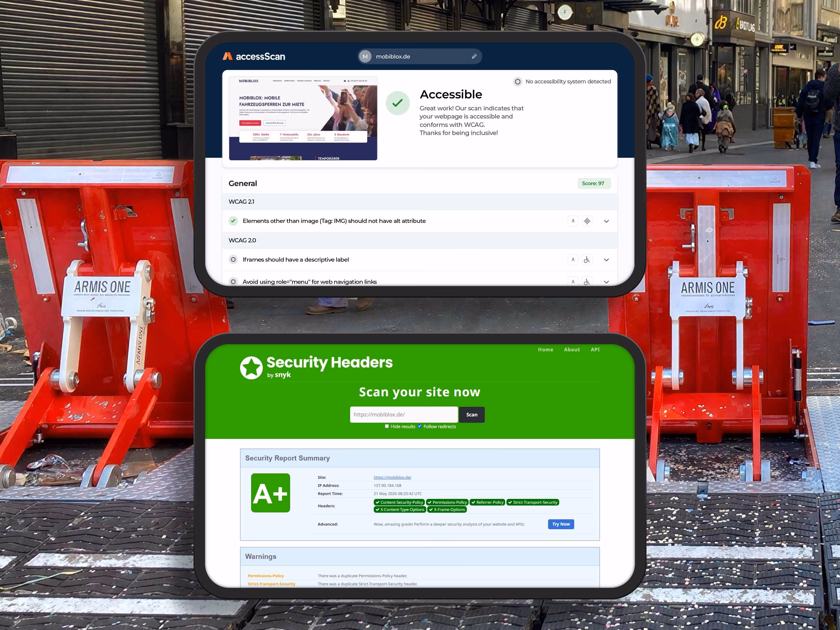Click the Try Now button
Image resolution: width=840 pixels, height=630 pixels.
point(561,524)
